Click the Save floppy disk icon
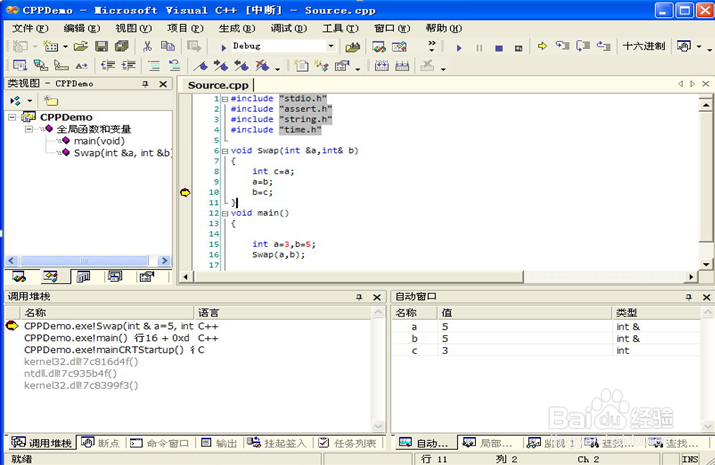The height and width of the screenshot is (465, 715). click(101, 46)
